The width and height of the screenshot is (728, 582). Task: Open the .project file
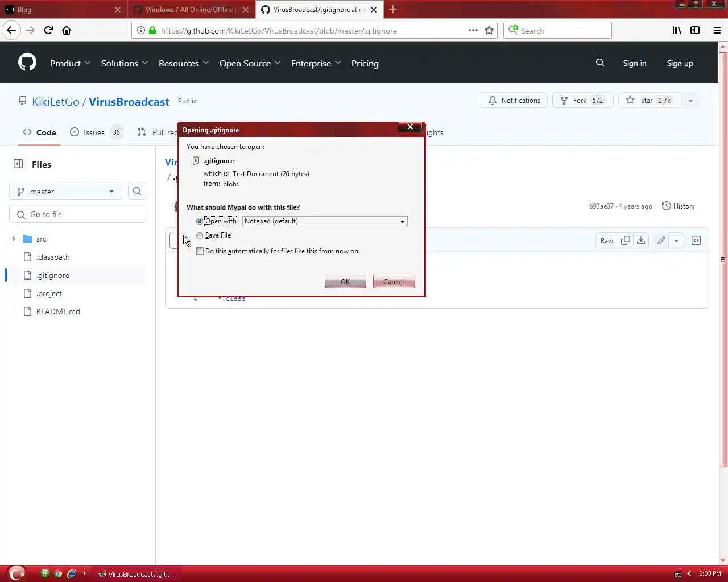tap(49, 293)
